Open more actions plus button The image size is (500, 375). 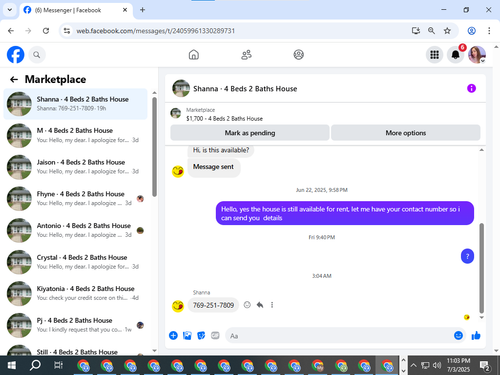(173, 335)
